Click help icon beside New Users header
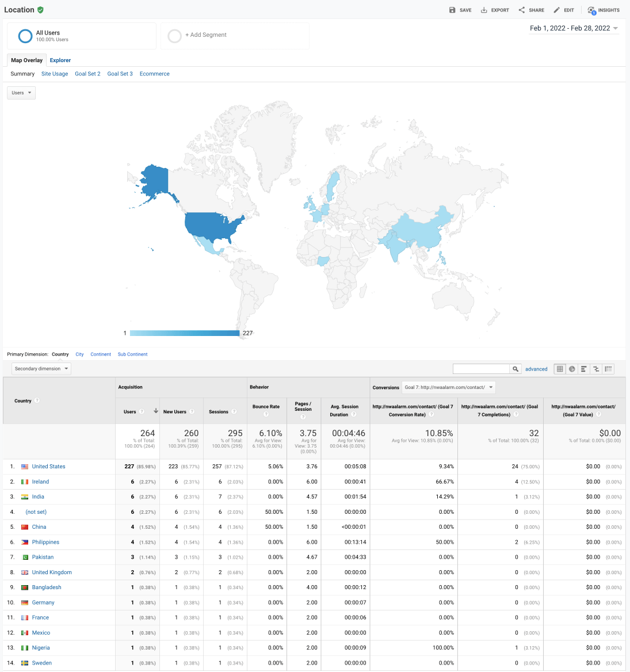The height and width of the screenshot is (672, 630). (x=192, y=411)
